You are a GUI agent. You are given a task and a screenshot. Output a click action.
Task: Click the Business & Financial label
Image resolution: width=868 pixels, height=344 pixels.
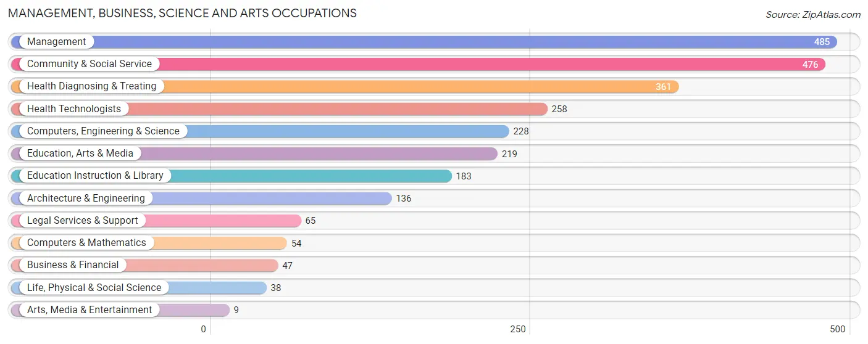tap(73, 265)
